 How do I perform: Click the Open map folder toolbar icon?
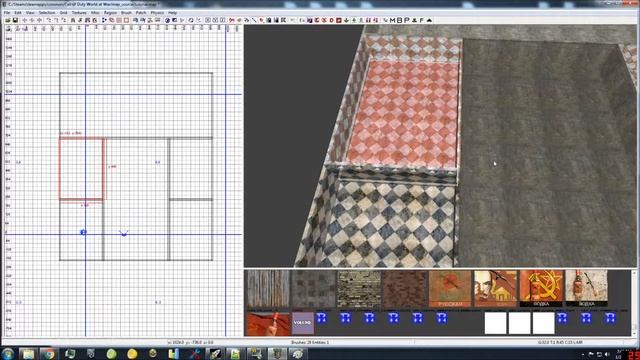click(8, 20)
